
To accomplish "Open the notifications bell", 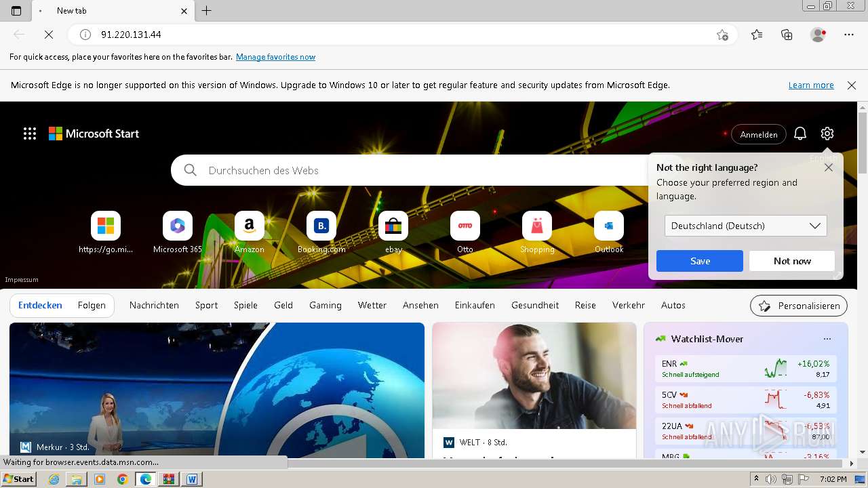I will pos(800,134).
